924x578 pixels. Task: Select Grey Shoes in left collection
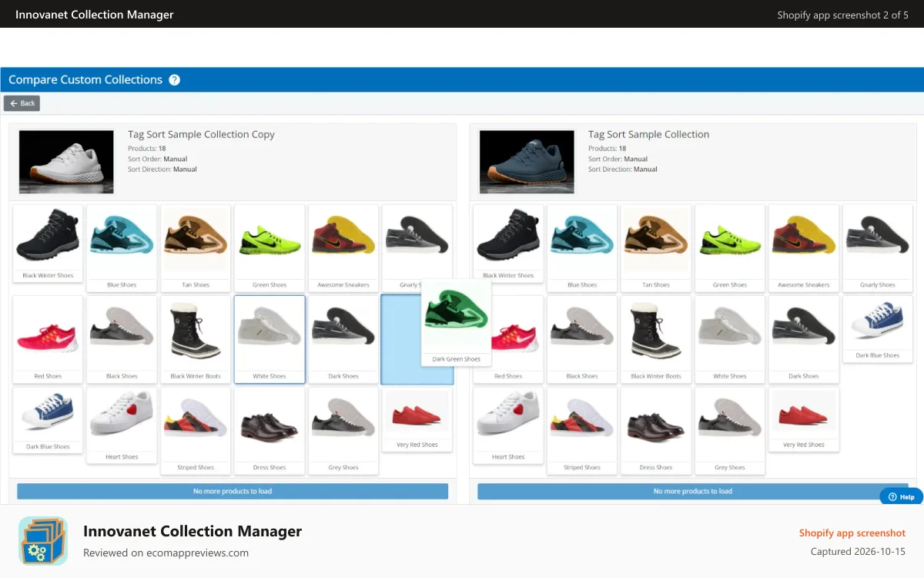(343, 430)
